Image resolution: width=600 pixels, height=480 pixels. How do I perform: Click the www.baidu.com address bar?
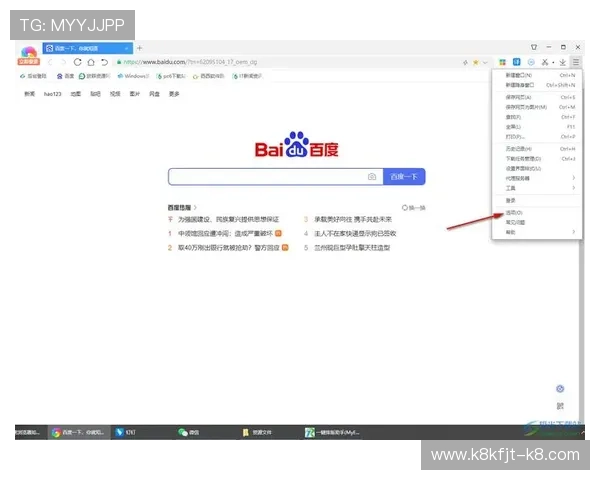tap(287, 62)
